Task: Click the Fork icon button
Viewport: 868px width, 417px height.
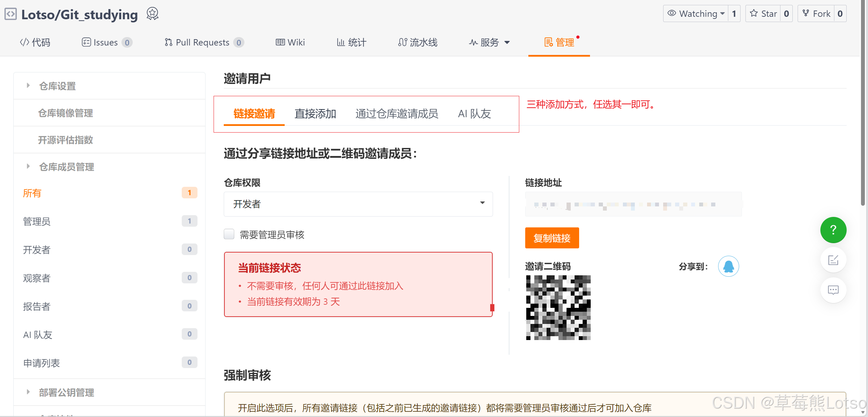Action: point(816,14)
